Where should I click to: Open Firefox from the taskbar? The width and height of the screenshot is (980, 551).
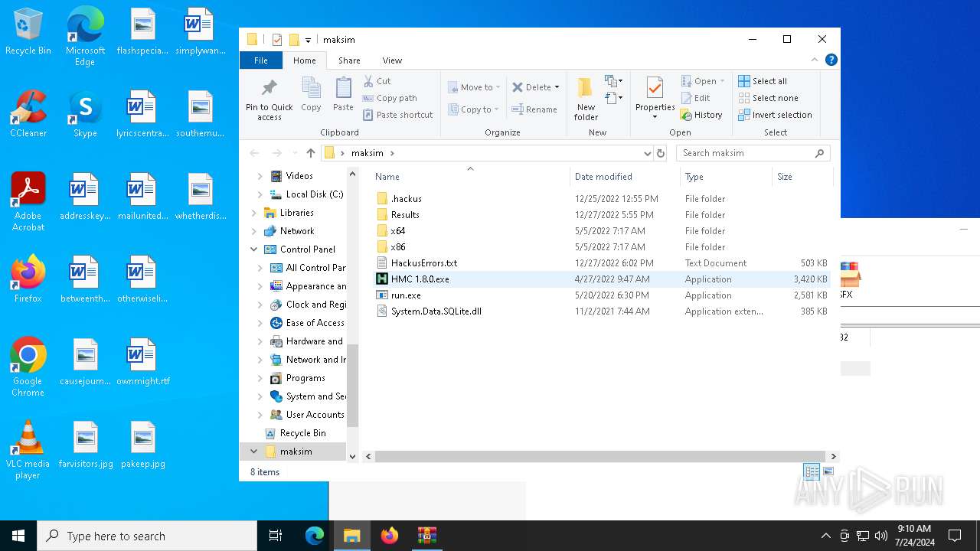pyautogui.click(x=390, y=536)
